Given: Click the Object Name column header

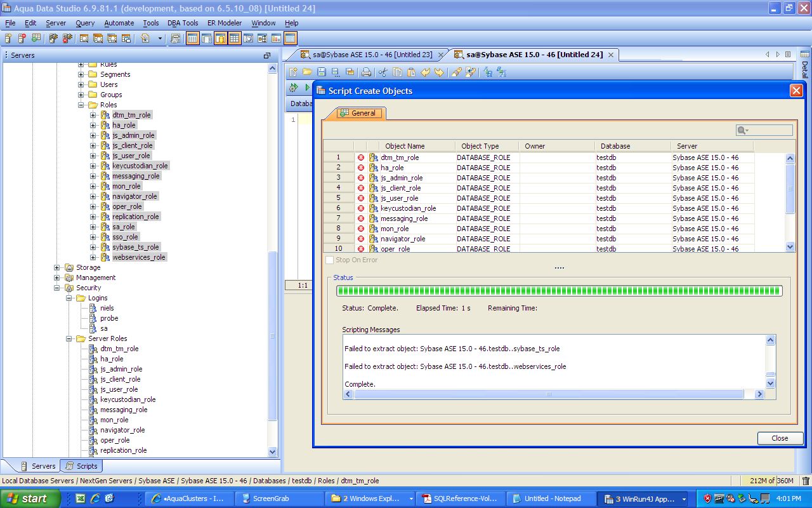Looking at the screenshot, I should 405,146.
